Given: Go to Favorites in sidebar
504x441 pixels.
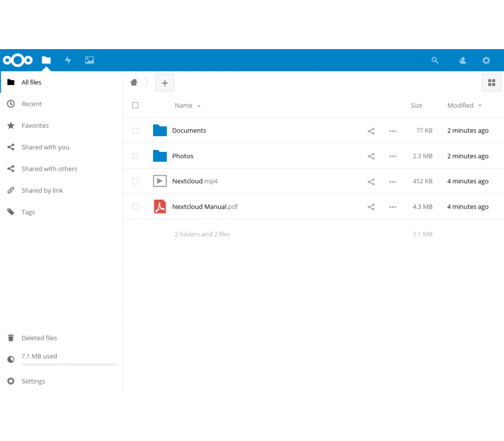Looking at the screenshot, I should pos(35,126).
